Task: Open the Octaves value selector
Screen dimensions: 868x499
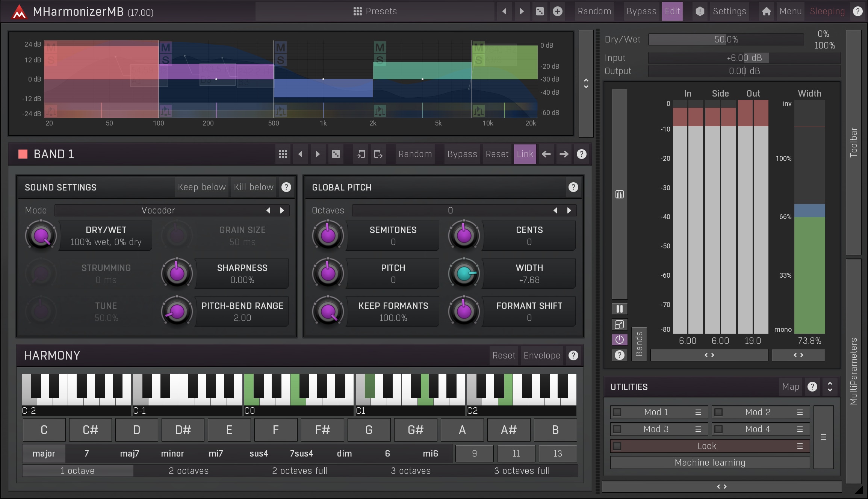Action: click(x=450, y=210)
